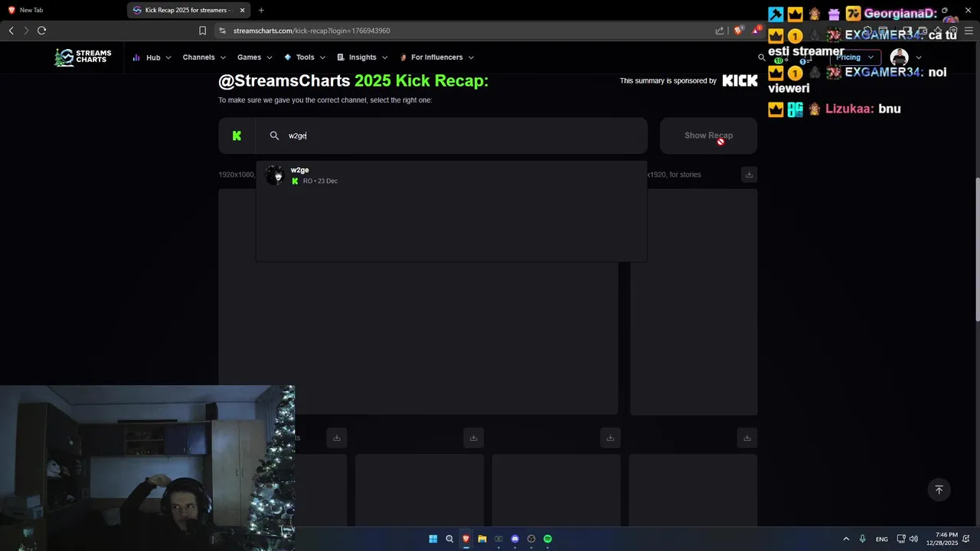
Task: Bookmark this page from the address bar
Action: [x=202, y=31]
